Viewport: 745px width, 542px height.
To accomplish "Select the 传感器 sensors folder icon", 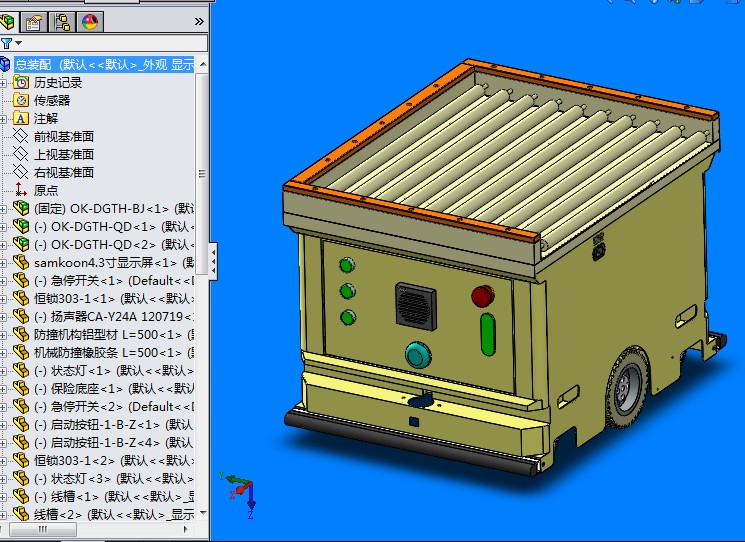I will click(x=21, y=100).
